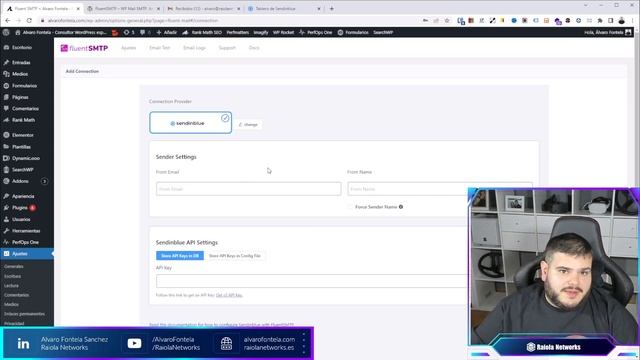Open the WP Rocket admin bar menu
Image resolution: width=640 pixels, height=360 pixels.
(x=283, y=32)
